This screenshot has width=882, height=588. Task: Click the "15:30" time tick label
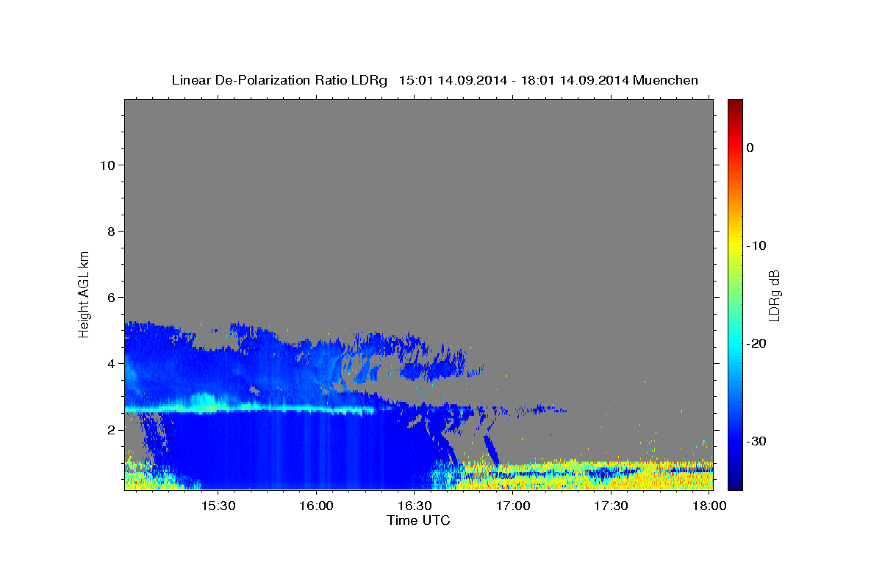click(218, 506)
